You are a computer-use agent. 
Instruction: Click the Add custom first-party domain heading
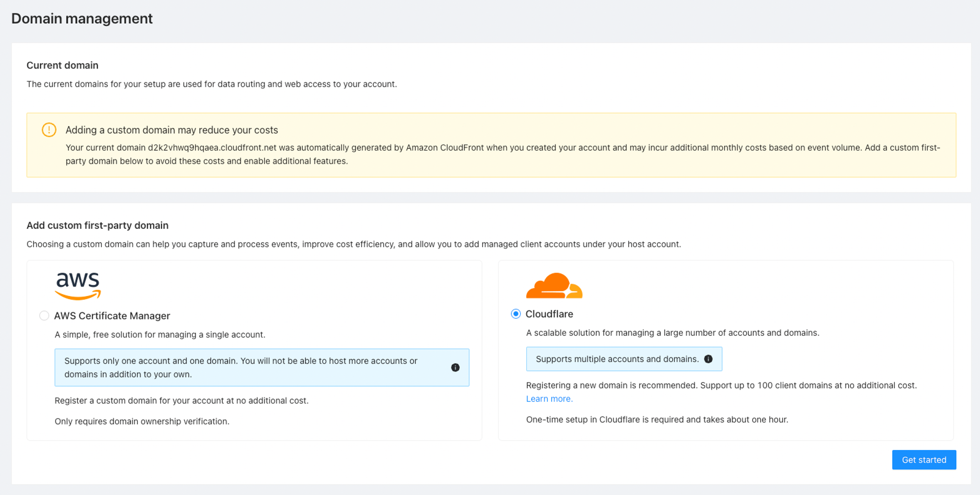pos(98,225)
